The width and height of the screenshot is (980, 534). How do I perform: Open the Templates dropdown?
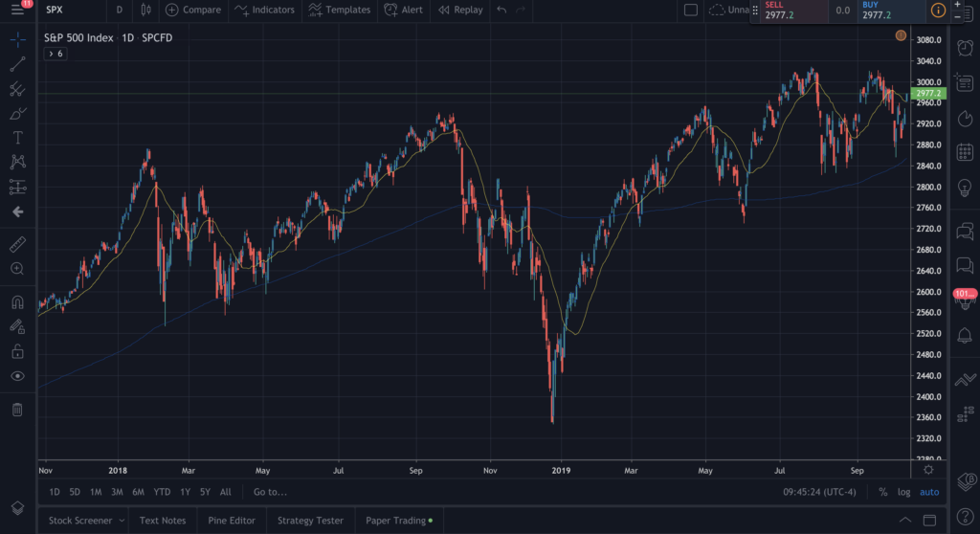coord(340,10)
